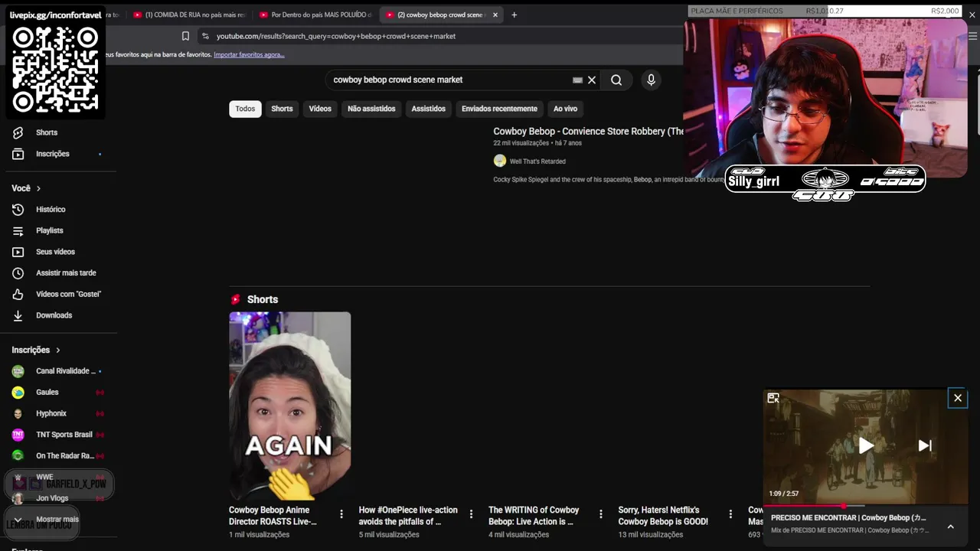This screenshot has height=551, width=980.
Task: Open Canal Rivalidade channel
Action: (x=66, y=371)
